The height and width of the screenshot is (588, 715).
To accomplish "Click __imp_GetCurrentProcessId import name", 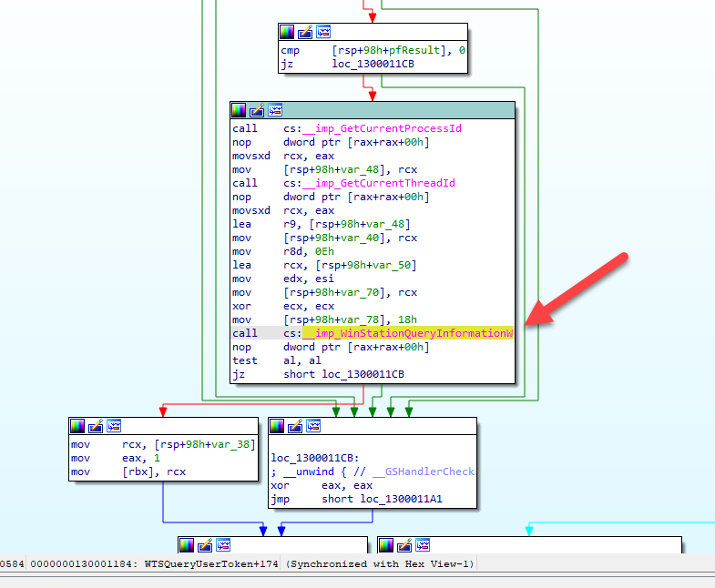I will tap(383, 128).
